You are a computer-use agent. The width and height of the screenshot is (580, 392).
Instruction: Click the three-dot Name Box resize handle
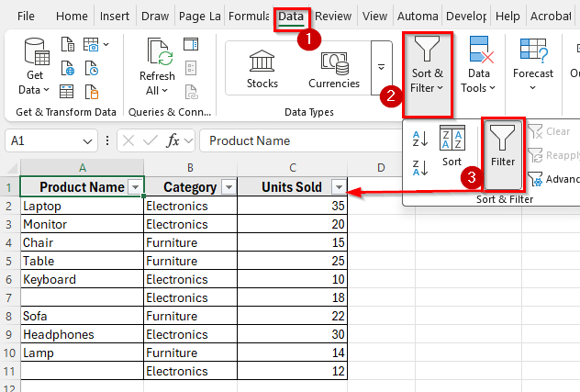(107, 140)
